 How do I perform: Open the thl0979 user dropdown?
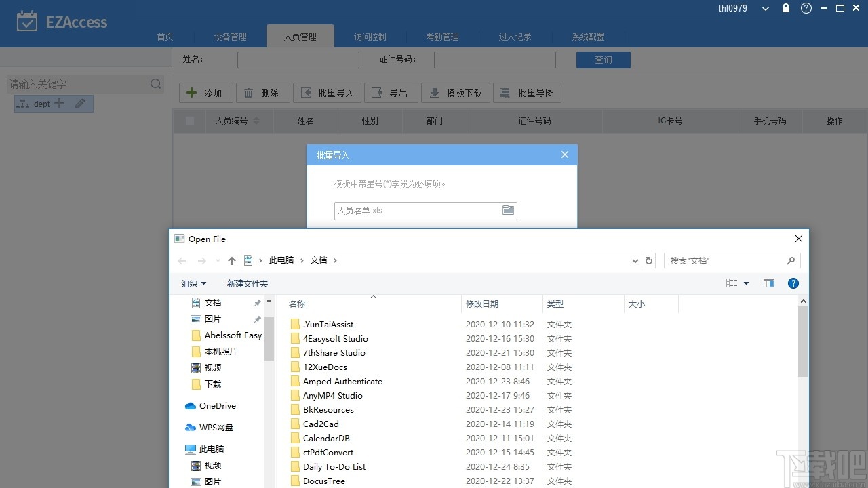point(764,8)
